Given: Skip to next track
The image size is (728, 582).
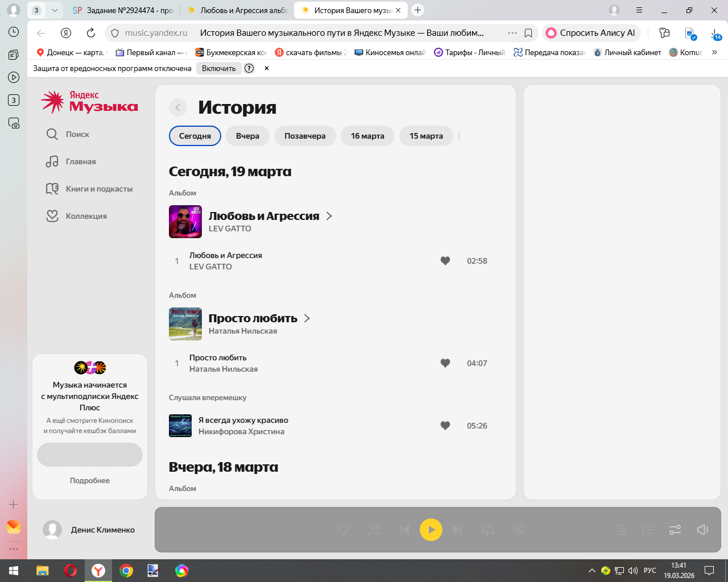Looking at the screenshot, I should [457, 530].
